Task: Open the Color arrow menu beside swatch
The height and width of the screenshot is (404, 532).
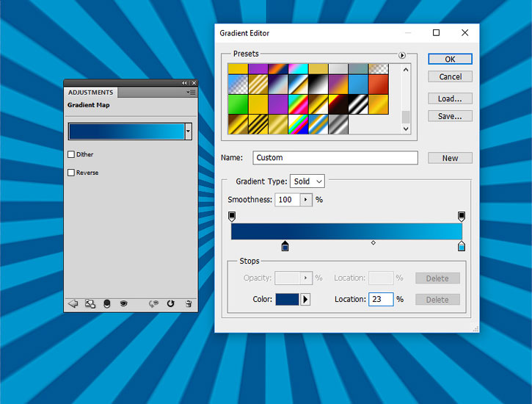Action: pyautogui.click(x=305, y=300)
